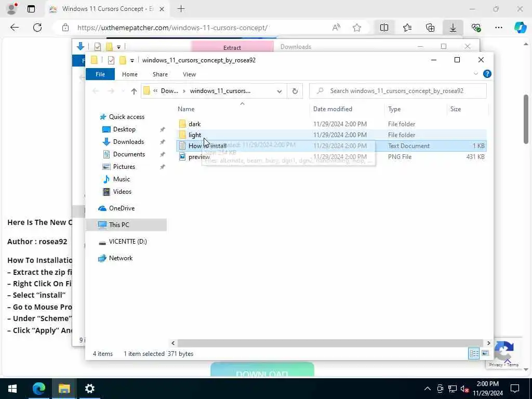Open address bar history dropdown

click(x=279, y=91)
